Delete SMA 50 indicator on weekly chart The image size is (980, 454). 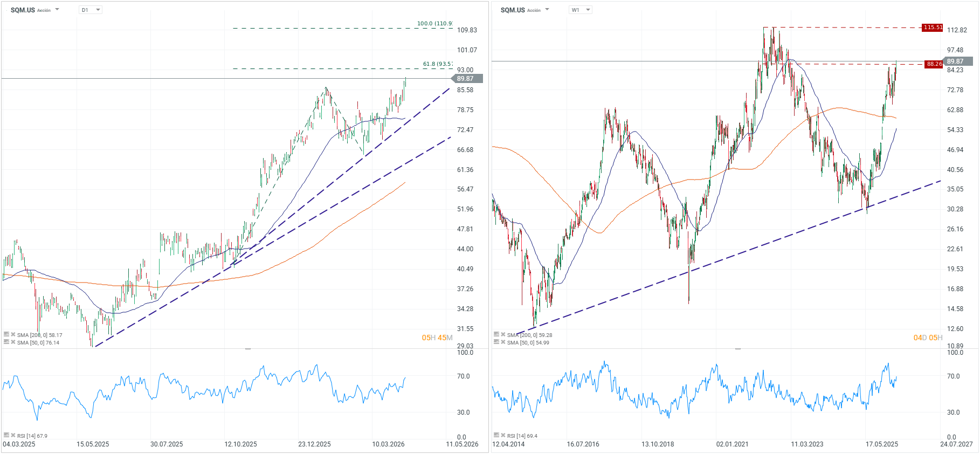503,342
